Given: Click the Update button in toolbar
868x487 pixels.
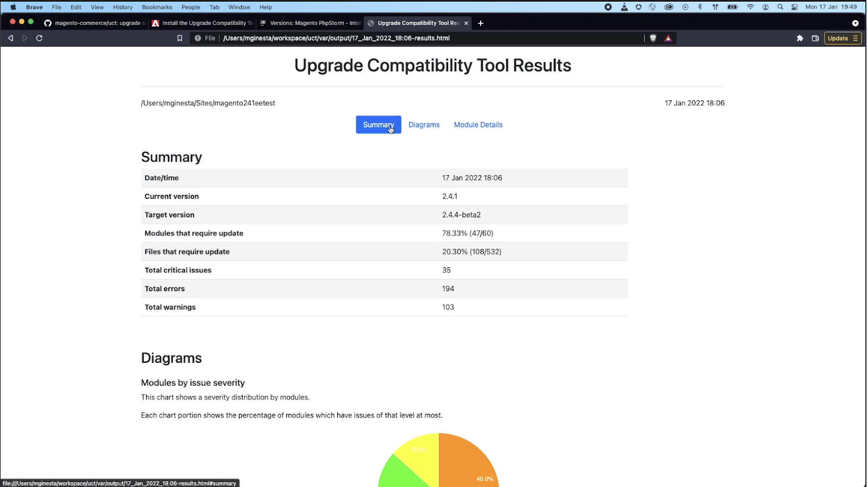Looking at the screenshot, I should coord(843,38).
